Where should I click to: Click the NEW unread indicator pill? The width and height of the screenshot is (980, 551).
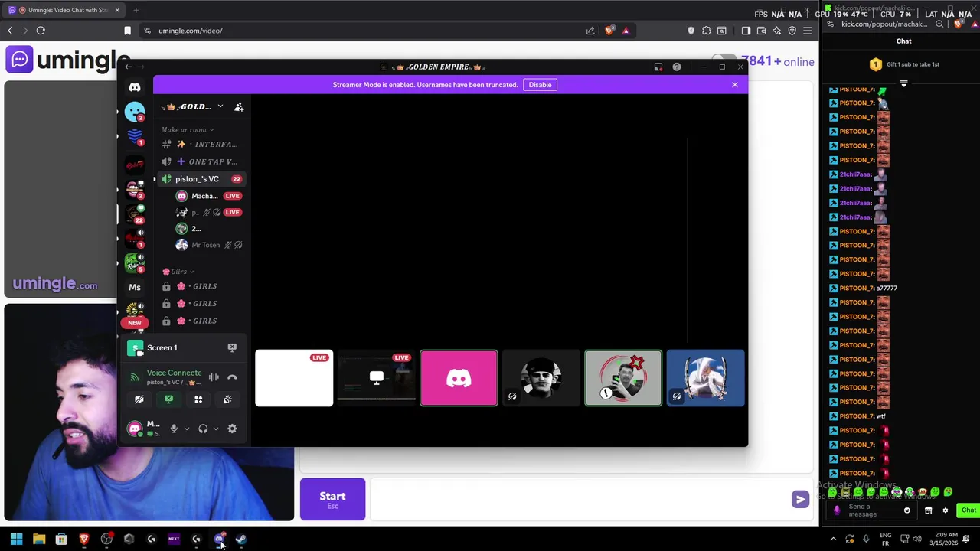click(135, 323)
